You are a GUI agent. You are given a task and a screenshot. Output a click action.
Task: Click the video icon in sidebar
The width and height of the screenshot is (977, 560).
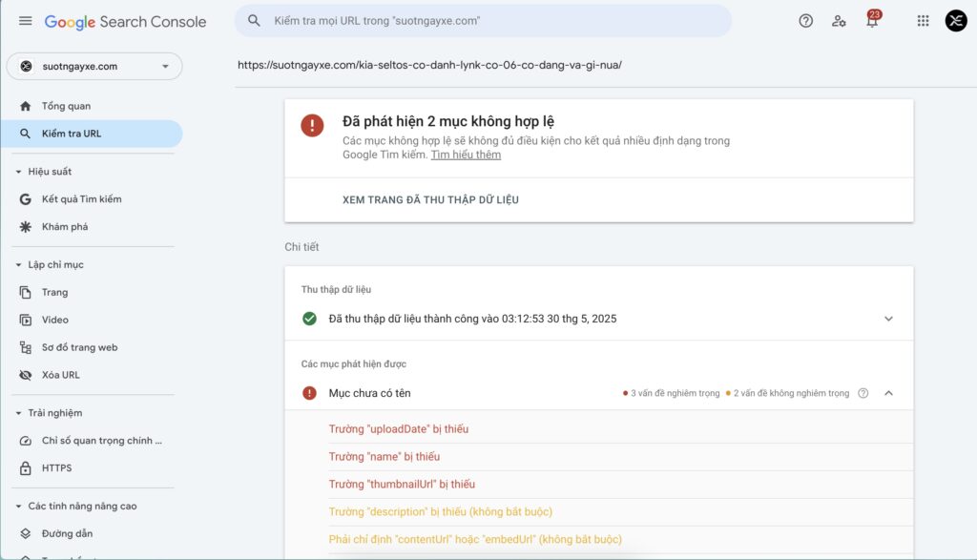pyautogui.click(x=25, y=320)
